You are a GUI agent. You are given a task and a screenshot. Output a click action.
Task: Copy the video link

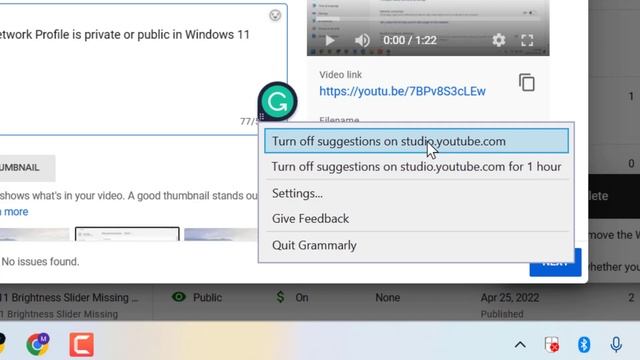pyautogui.click(x=527, y=83)
